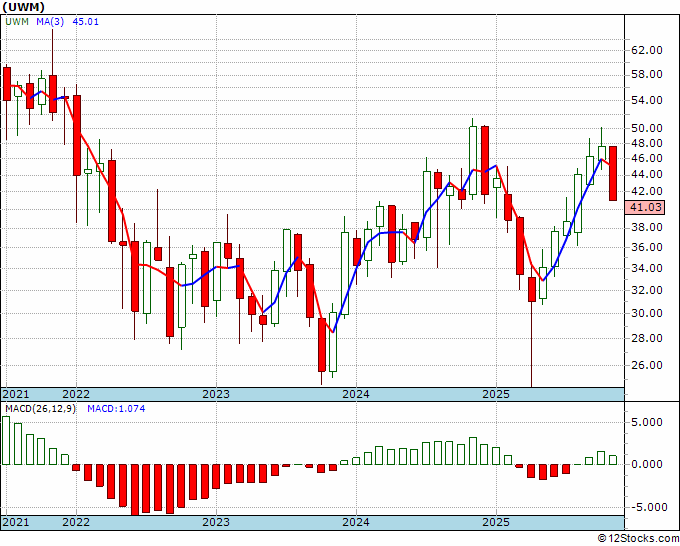
Task: Click the MACD(26,12,9) indicator label
Action: pyautogui.click(x=40, y=409)
